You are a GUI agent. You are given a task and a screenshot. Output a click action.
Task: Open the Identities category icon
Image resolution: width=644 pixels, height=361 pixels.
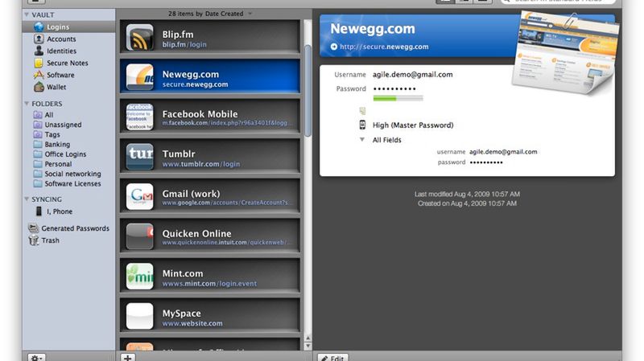coord(39,51)
